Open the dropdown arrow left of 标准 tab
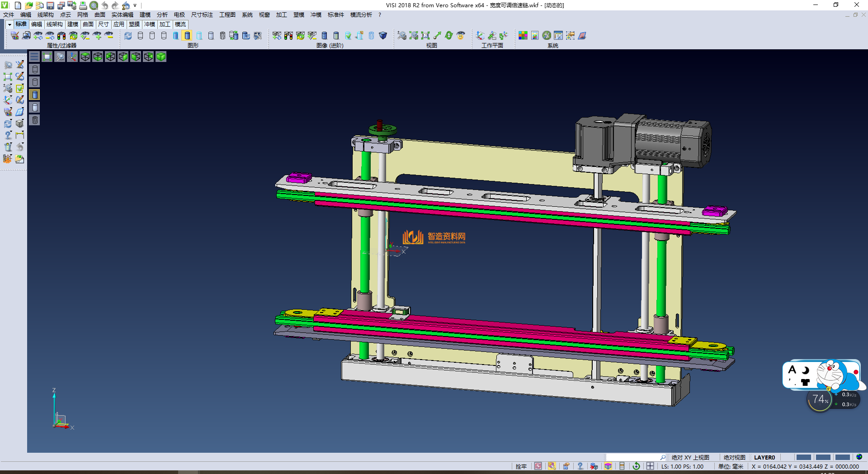This screenshot has height=474, width=868. click(x=9, y=24)
